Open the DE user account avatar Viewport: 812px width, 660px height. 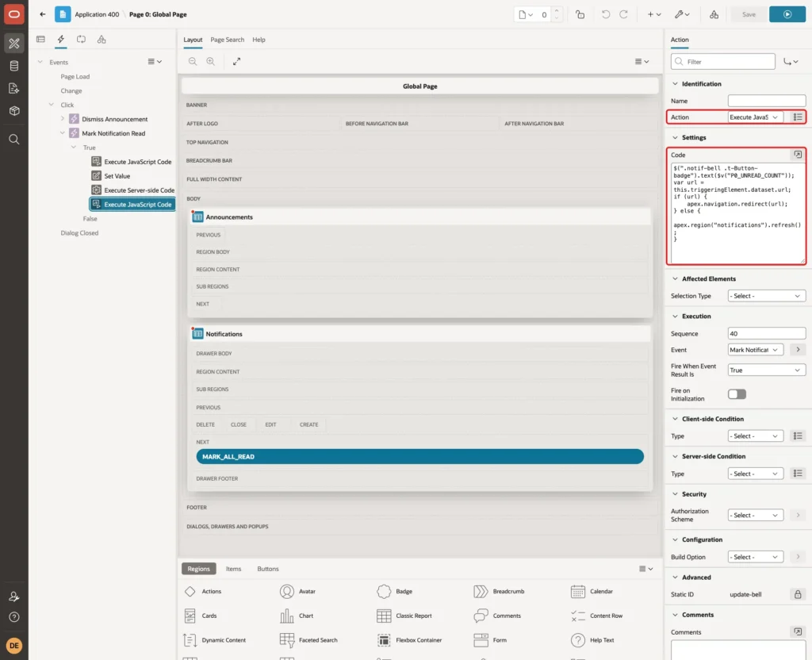point(14,646)
